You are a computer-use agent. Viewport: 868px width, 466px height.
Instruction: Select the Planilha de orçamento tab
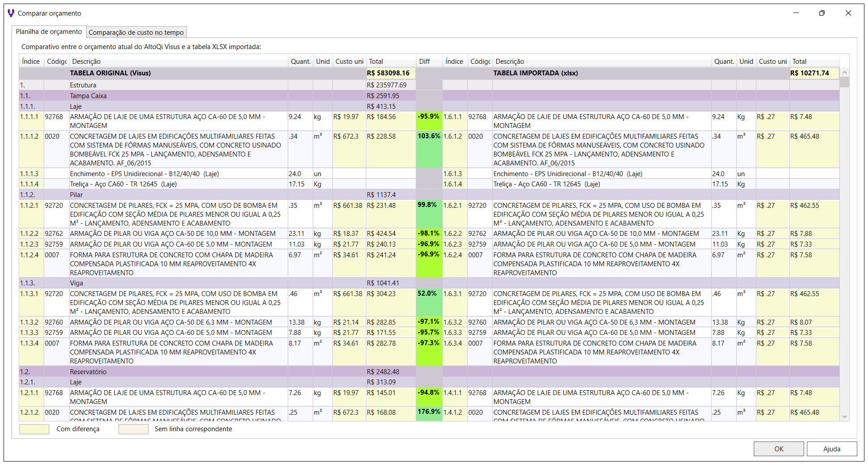click(49, 32)
